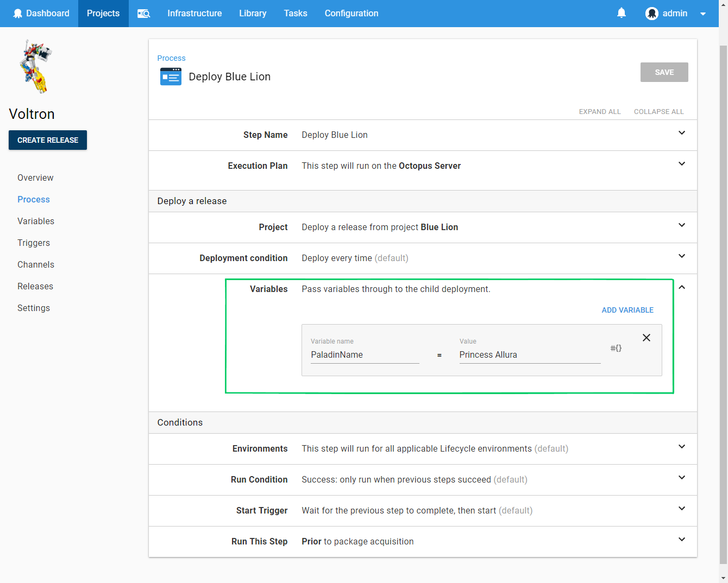Click the CREATE RELEASE button
This screenshot has width=728, height=583.
point(47,140)
